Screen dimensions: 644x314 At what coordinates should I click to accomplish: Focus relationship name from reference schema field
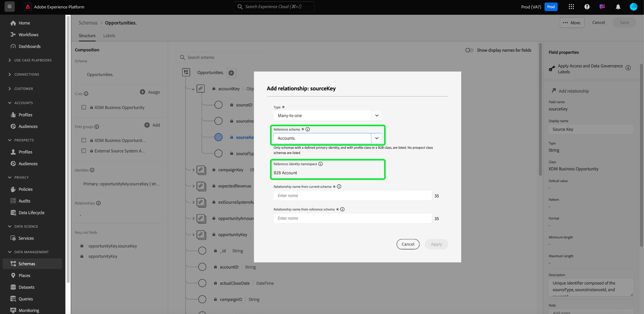point(353,218)
